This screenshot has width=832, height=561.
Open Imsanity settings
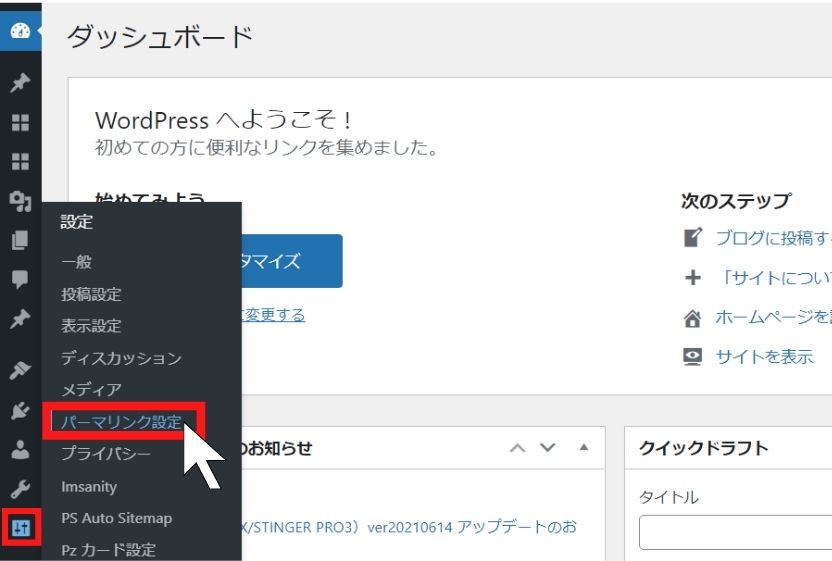click(x=89, y=487)
